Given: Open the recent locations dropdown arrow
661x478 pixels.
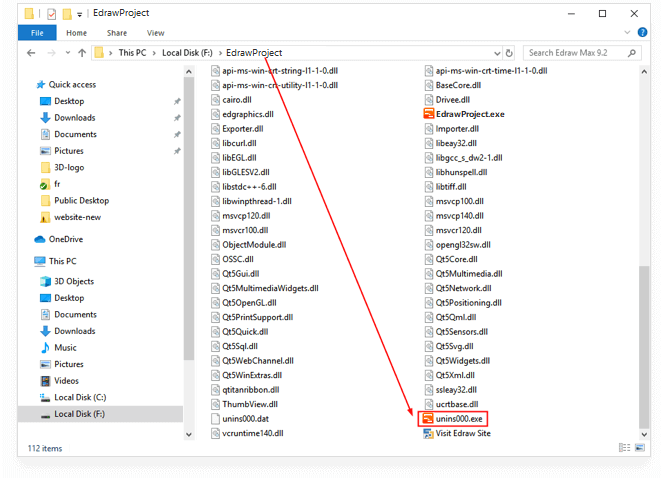Looking at the screenshot, I should (67, 53).
